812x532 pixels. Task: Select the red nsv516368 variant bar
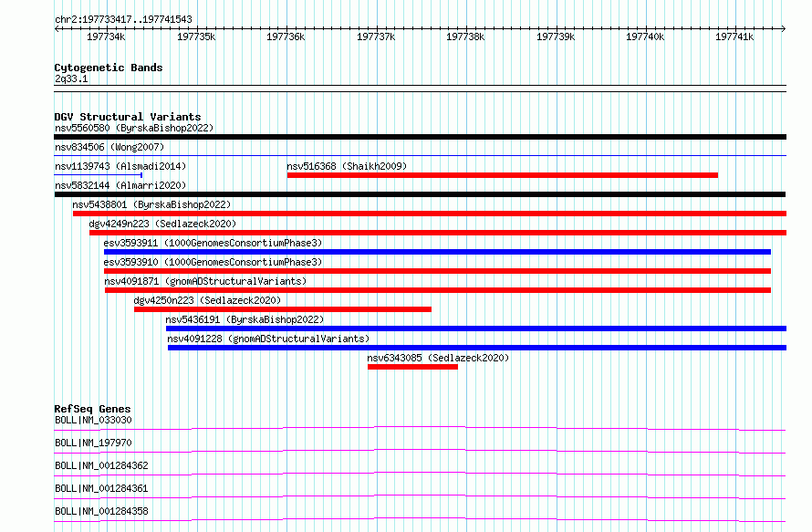503,175
